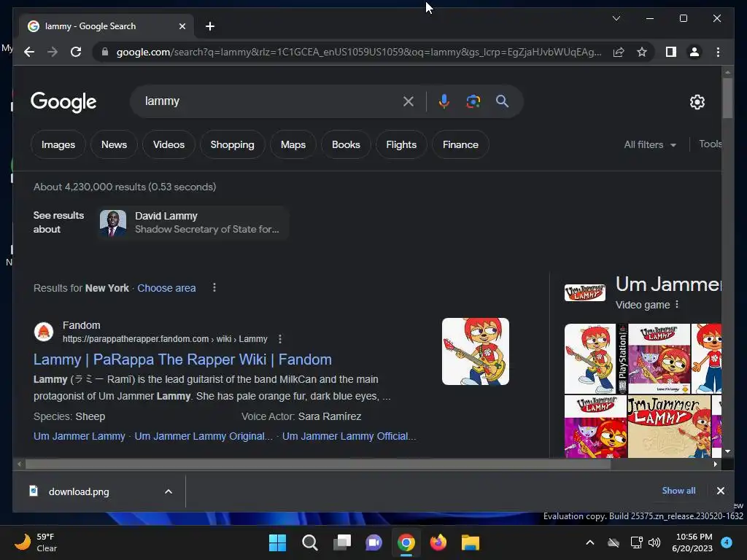Clear the search box with the X icon
The width and height of the screenshot is (747, 560).
tap(409, 101)
